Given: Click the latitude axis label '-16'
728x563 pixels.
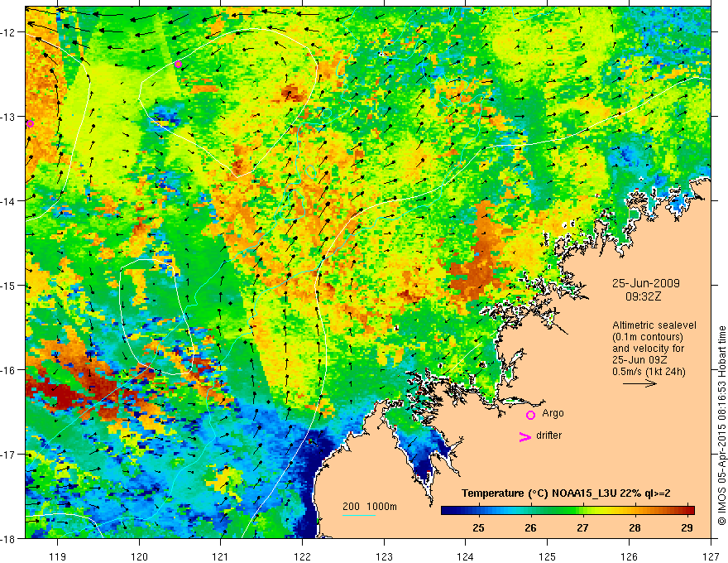Looking at the screenshot, I should [8, 370].
